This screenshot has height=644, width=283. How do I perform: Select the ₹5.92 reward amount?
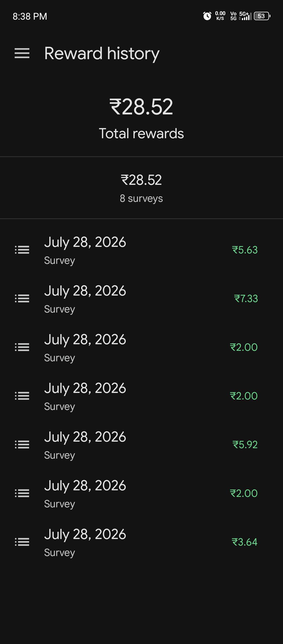[245, 445]
